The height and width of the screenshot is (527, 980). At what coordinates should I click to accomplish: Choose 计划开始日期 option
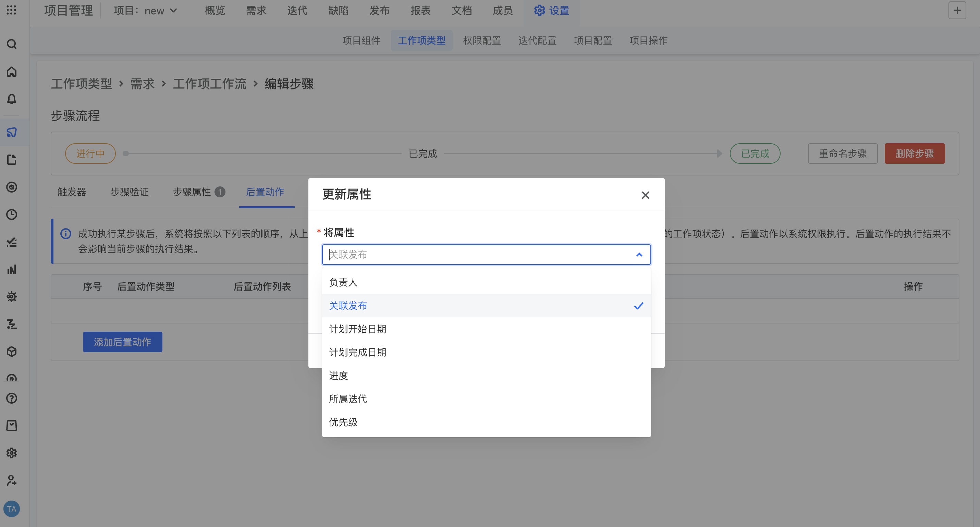[486, 329]
